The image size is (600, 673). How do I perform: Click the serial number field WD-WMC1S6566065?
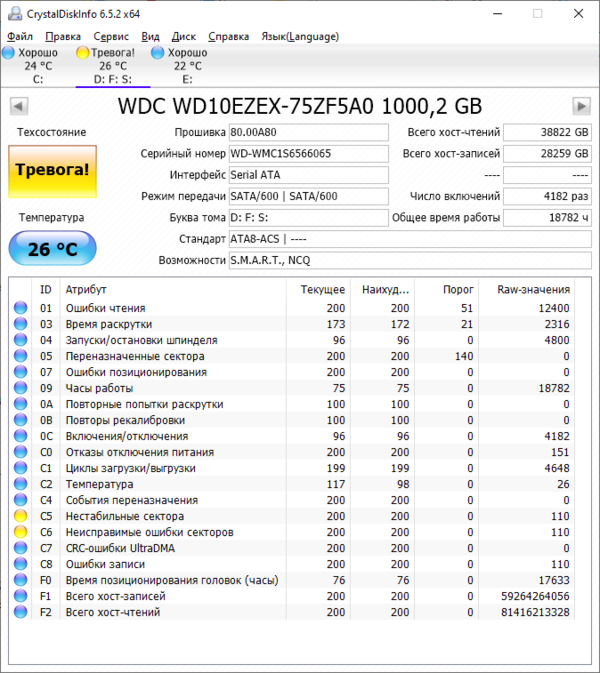309,154
